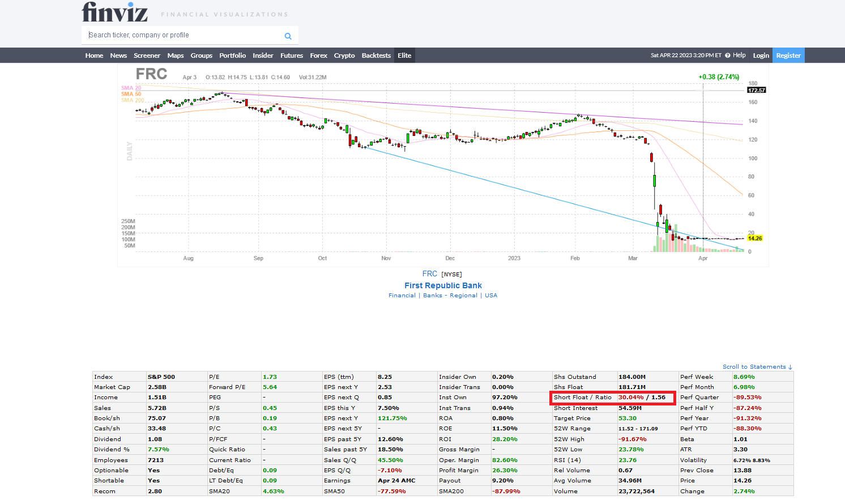Viewport: 845px width, 504px height.
Task: Click the Forward P/E value 5.64
Action: pyautogui.click(x=270, y=387)
